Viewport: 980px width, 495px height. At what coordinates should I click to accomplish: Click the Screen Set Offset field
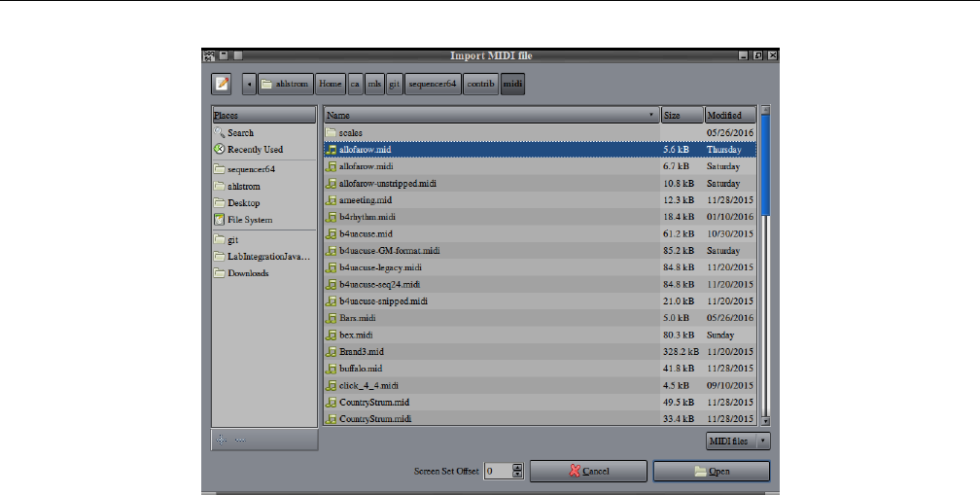tap(499, 472)
